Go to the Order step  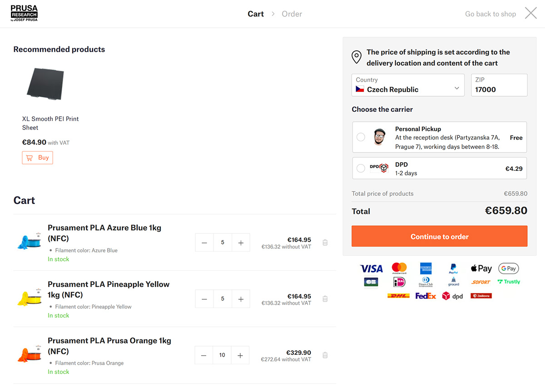pos(292,14)
